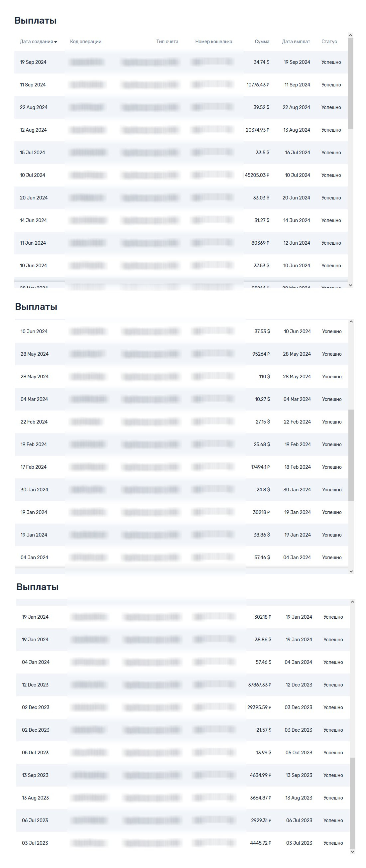This screenshot has height=868, width=366.
Task: Click the third table's scroll up arrow
Action: [x=352, y=601]
